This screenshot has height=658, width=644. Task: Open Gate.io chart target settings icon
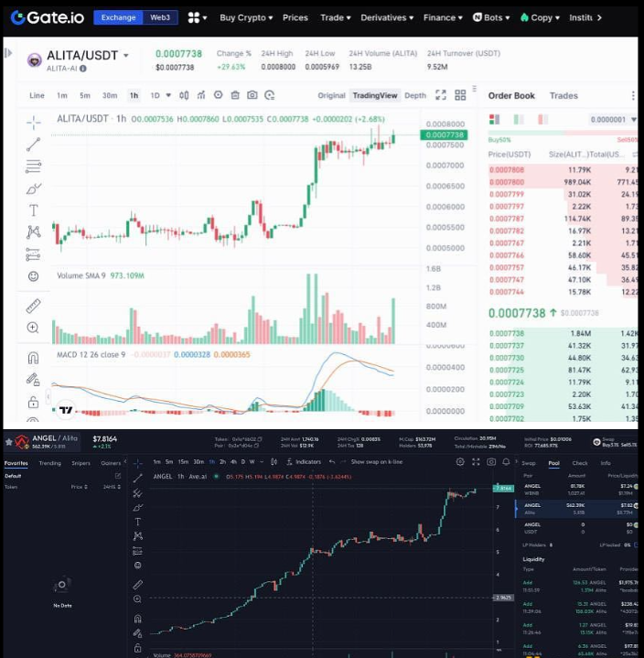click(218, 95)
